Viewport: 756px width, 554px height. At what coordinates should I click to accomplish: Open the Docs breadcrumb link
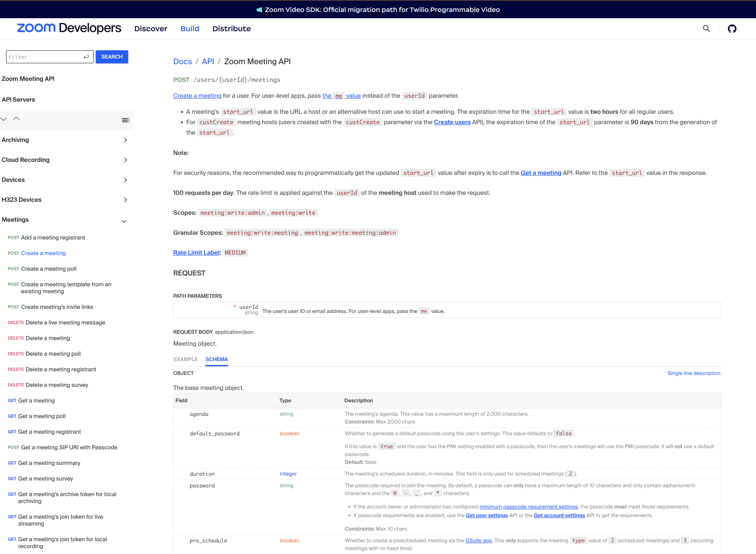click(183, 61)
